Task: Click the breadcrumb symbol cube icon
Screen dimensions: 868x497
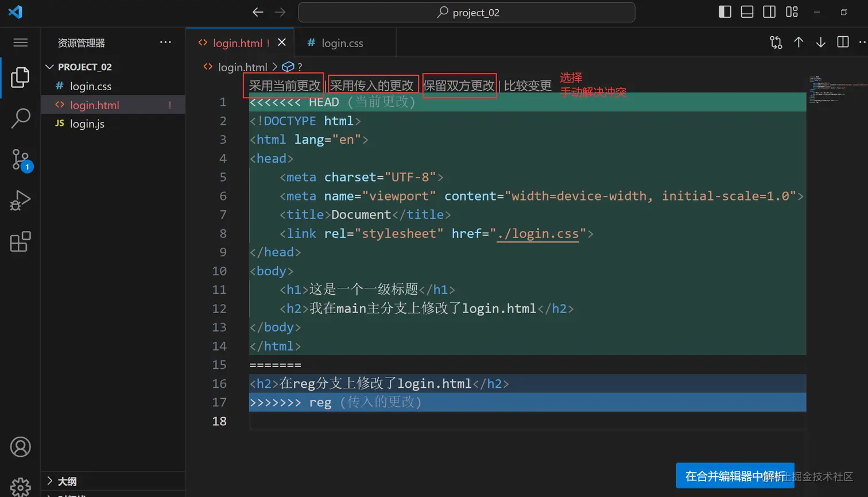Action: (288, 67)
